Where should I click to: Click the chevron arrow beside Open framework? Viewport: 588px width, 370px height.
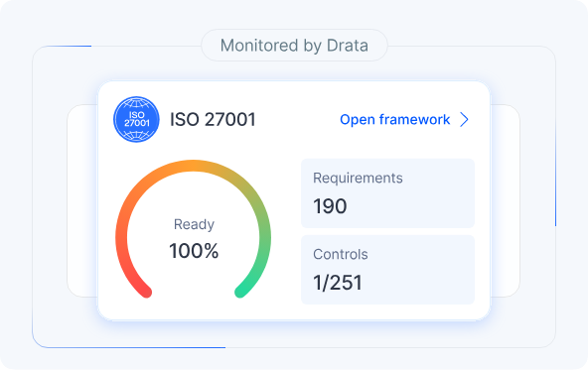(464, 119)
